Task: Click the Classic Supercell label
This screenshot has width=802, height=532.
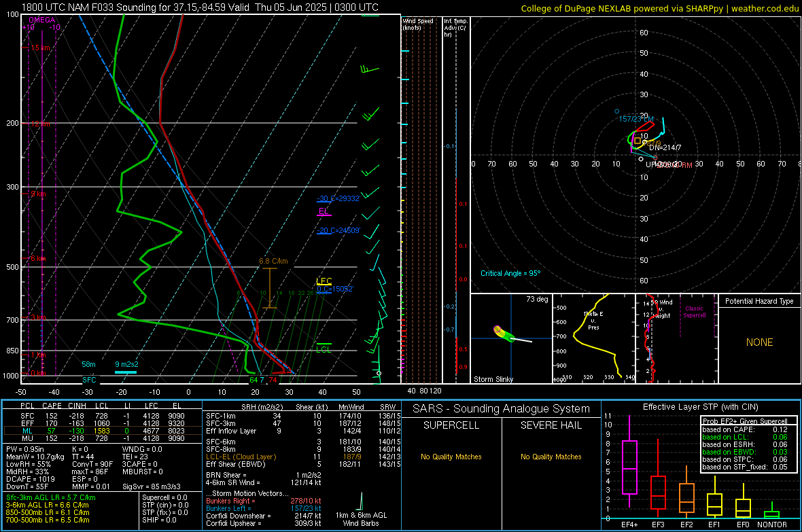Action: pos(694,312)
